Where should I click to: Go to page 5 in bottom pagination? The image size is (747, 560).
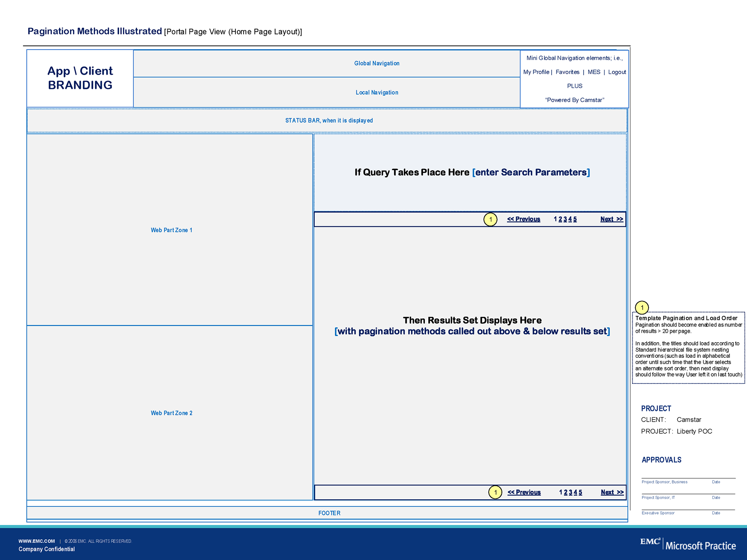[580, 492]
